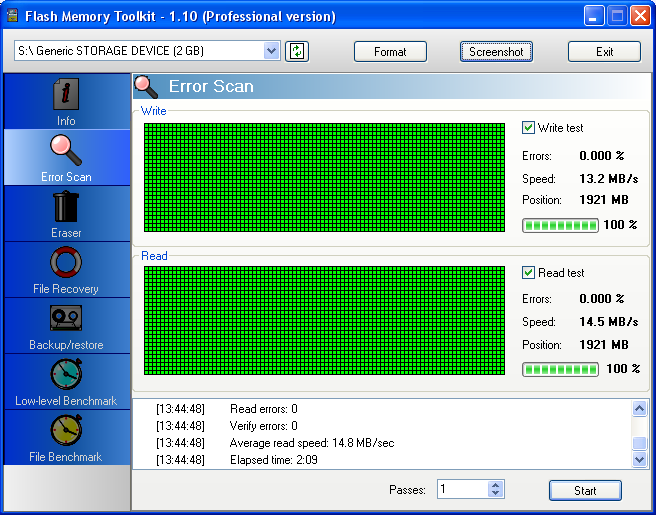Click the Write progress bar
656x515 pixels.
560,225
